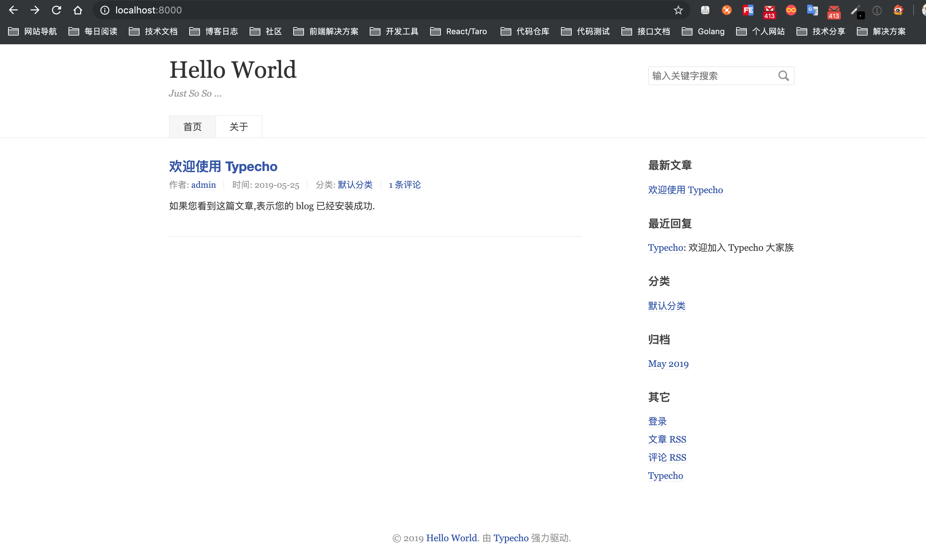Click the browser home icon

click(78, 10)
